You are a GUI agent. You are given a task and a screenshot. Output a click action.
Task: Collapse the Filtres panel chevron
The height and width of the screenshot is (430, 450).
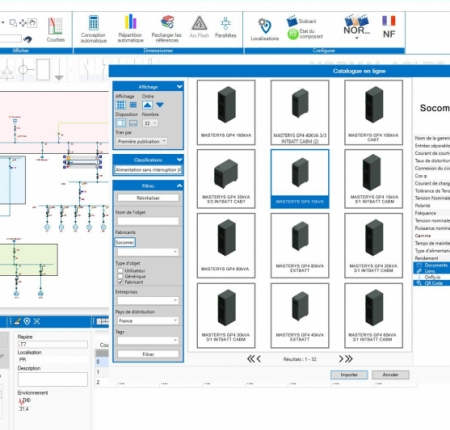pos(179,186)
